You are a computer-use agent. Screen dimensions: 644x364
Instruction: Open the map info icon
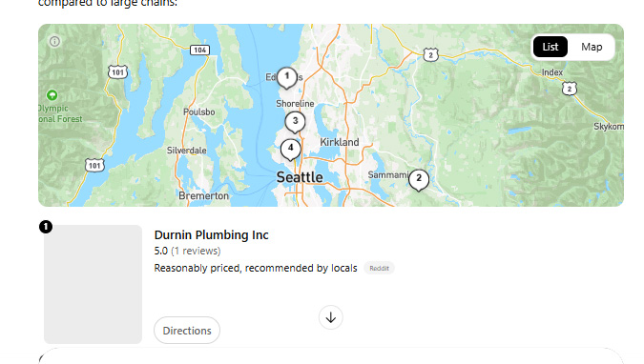pos(54,41)
